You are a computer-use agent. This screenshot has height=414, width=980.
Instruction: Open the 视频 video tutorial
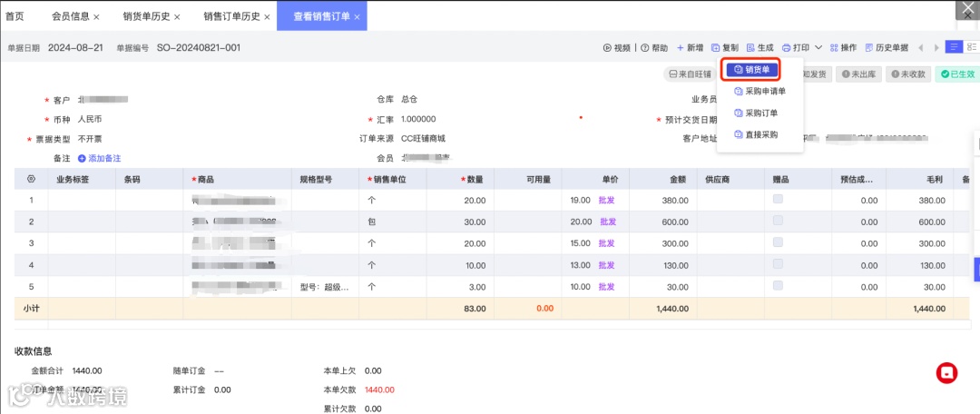coord(616,47)
